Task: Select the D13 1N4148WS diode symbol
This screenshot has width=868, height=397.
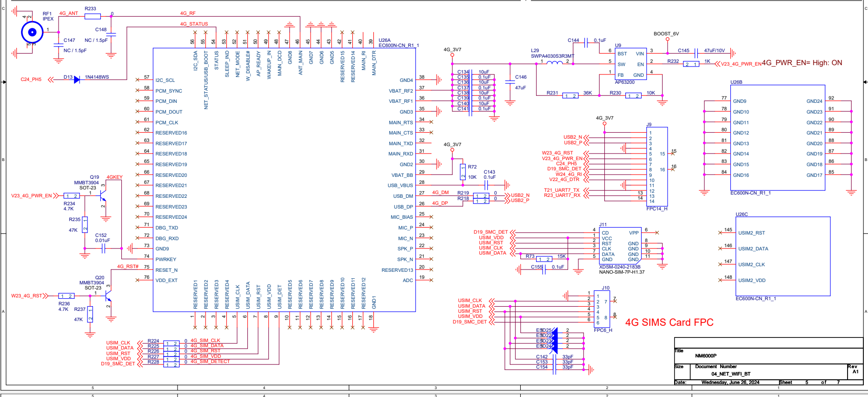Action: pos(77,80)
